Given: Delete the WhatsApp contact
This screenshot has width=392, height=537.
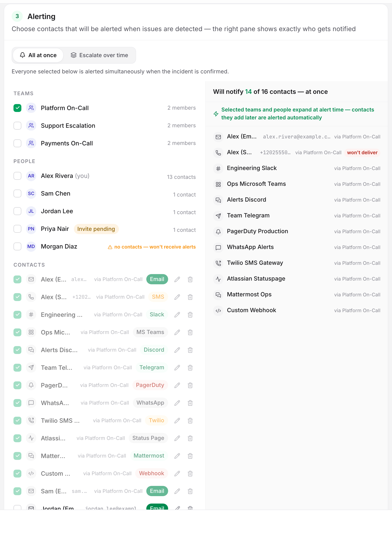Looking at the screenshot, I should [x=190, y=403].
